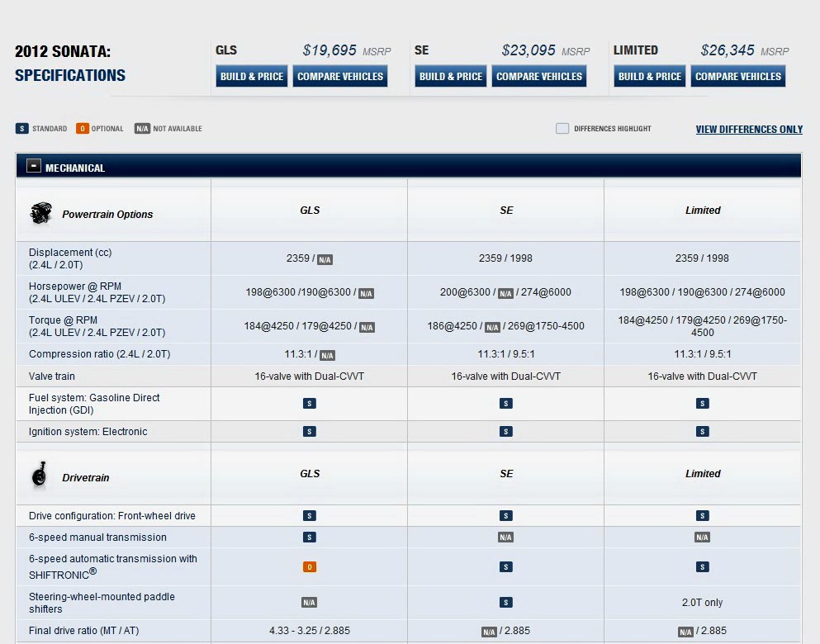The width and height of the screenshot is (820, 644).
Task: Click the Standard legend S icon
Action: [22, 129]
